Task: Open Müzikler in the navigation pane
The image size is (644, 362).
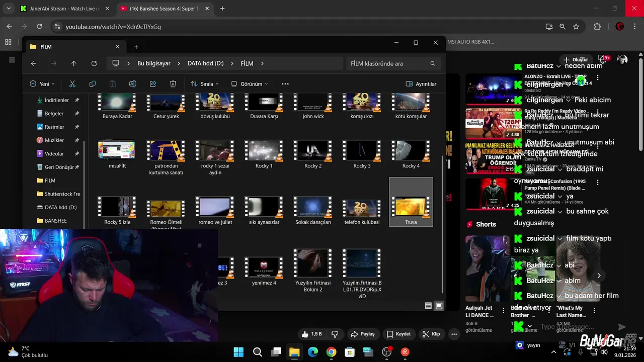Action: [54, 140]
